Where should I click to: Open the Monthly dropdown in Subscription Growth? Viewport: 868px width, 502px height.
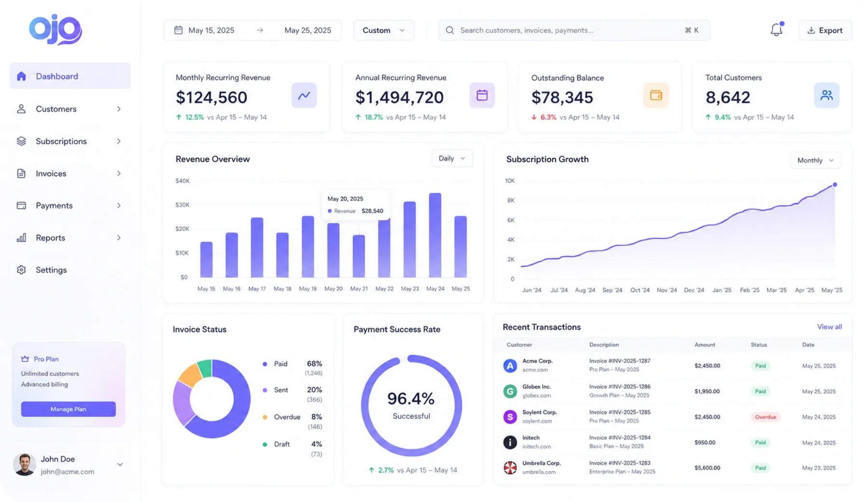point(815,160)
